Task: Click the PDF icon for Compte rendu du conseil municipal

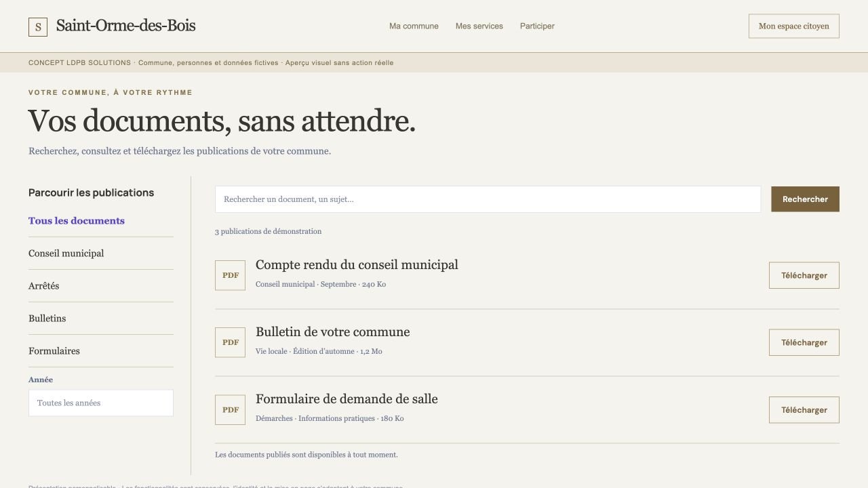Action: [230, 275]
